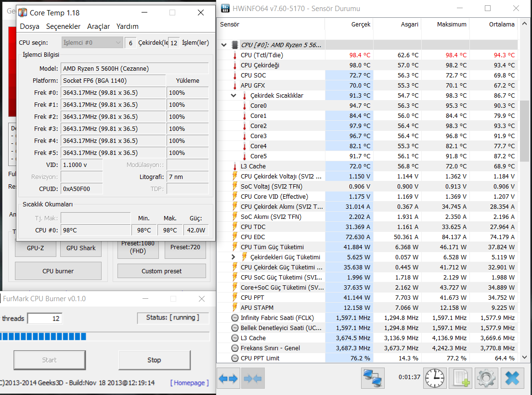Click the HWiNFO vertical scrollbar down arrow
The height and width of the screenshot is (395, 532).
click(x=524, y=357)
